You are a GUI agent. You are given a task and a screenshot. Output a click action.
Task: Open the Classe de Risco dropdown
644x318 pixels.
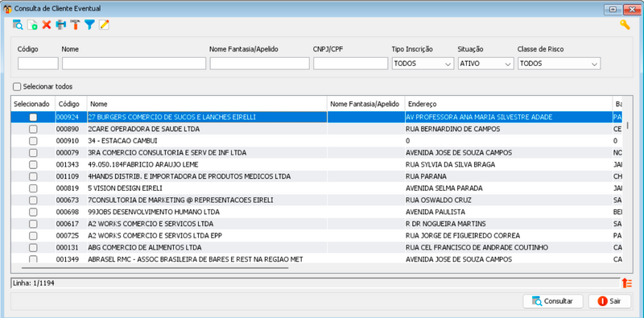[559, 64]
